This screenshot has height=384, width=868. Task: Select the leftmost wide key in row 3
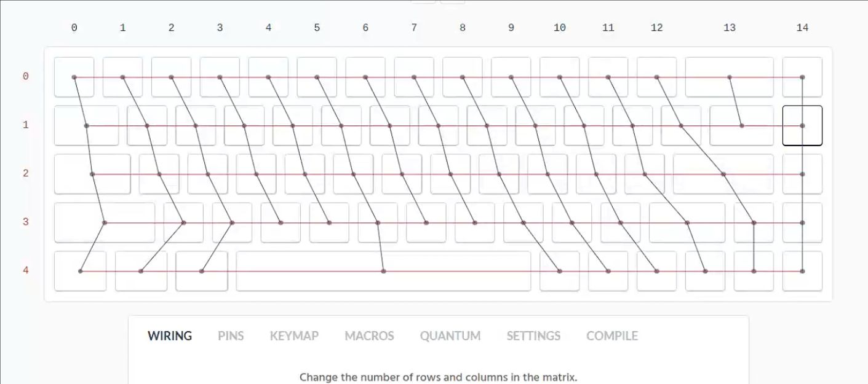pos(105,222)
